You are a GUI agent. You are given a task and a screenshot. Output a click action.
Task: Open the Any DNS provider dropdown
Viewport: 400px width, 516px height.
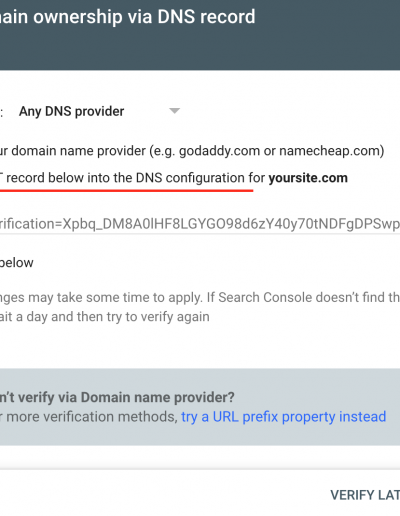click(99, 111)
